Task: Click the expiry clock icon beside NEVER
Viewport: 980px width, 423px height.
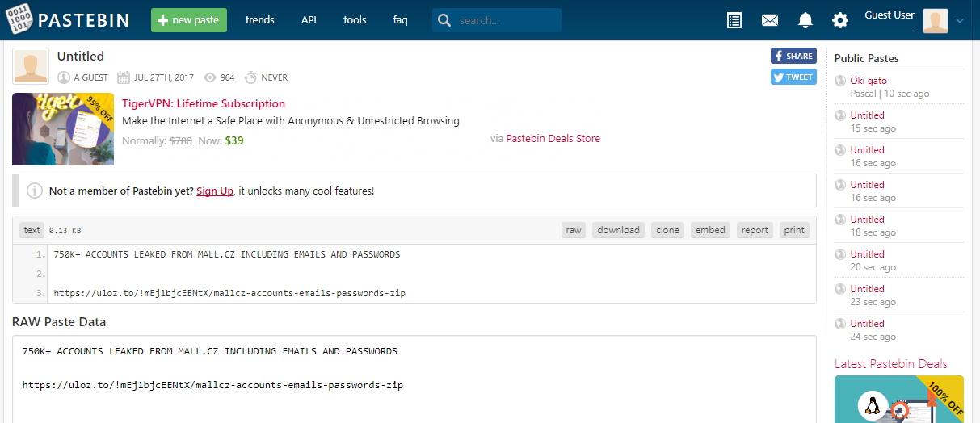Action: coord(250,77)
